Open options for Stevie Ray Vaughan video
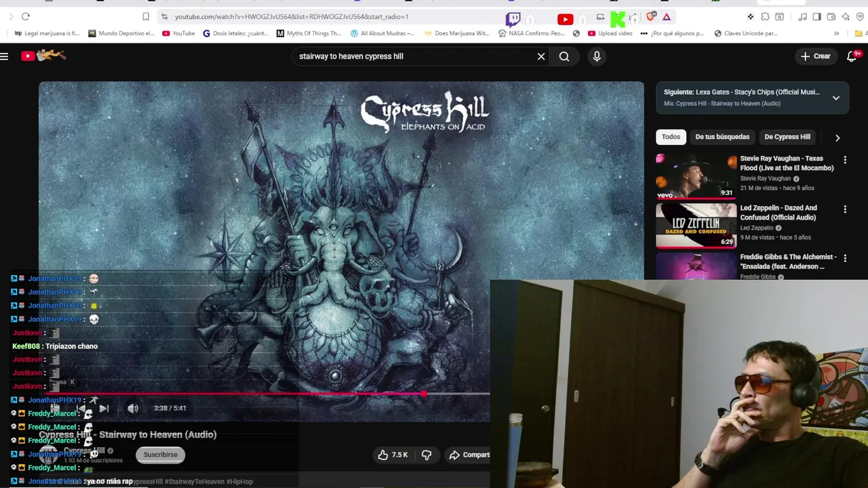868x488 pixels. (x=845, y=160)
